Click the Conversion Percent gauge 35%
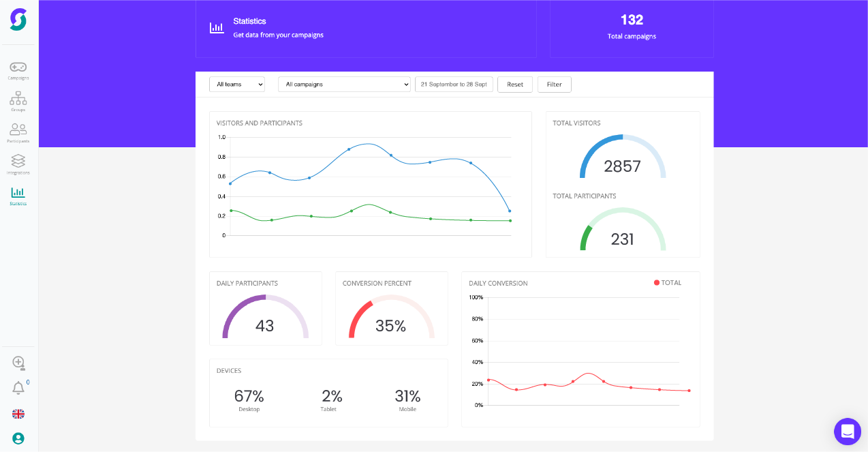Viewport: 868px width, 452px height. 391,317
